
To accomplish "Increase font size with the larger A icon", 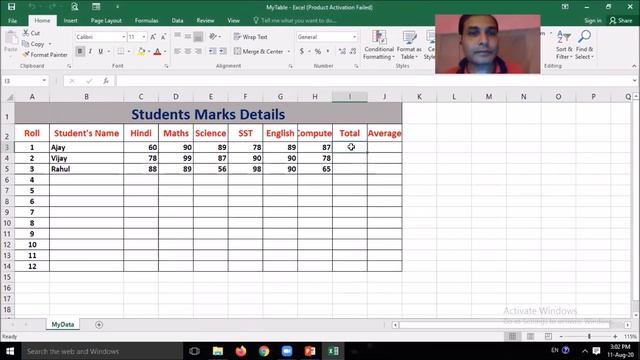I will pyautogui.click(x=153, y=37).
